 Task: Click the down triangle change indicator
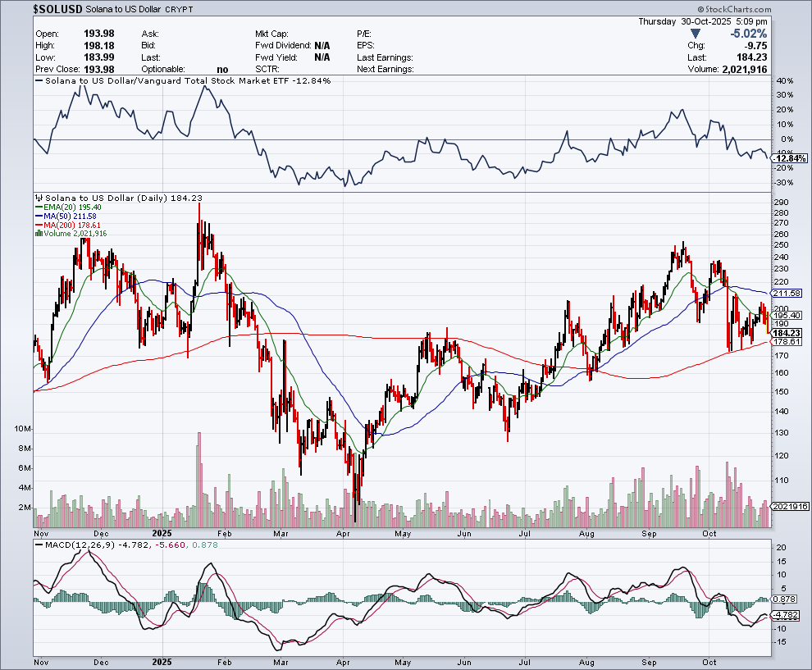(696, 34)
